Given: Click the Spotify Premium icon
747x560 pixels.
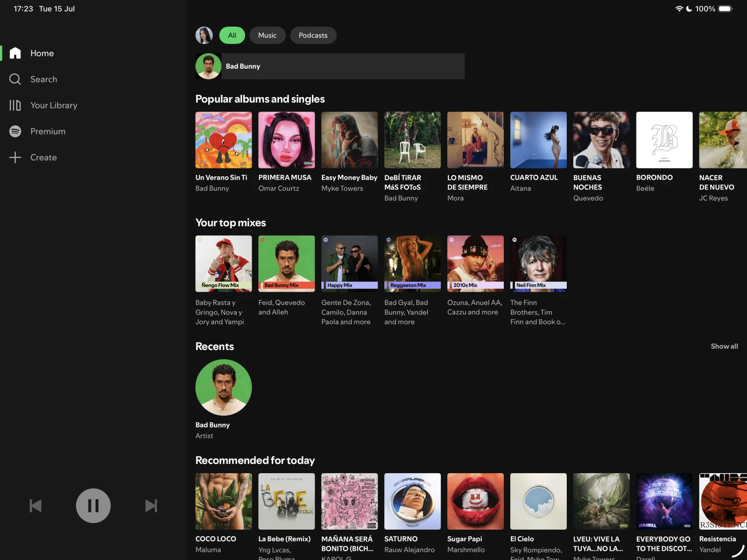Looking at the screenshot, I should point(15,132).
